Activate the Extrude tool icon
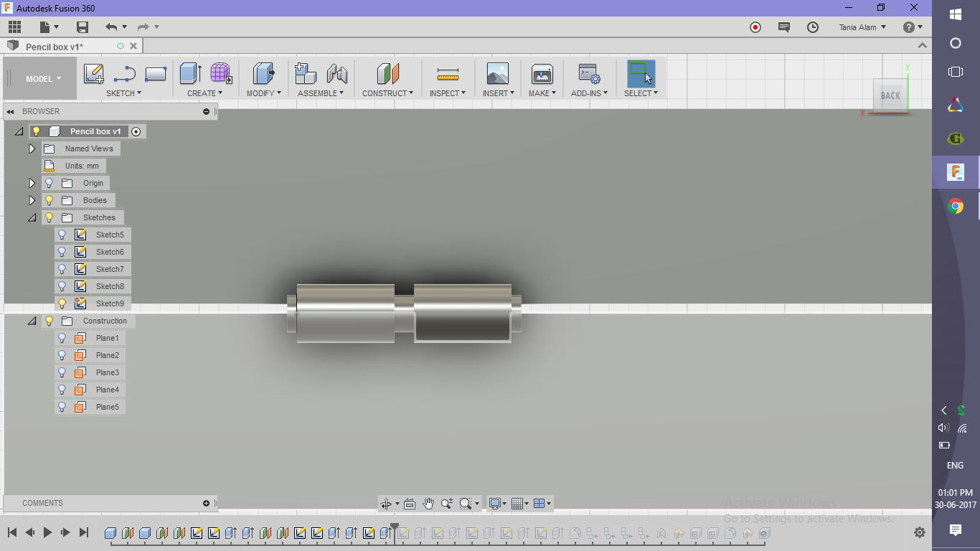980x551 pixels. tap(190, 74)
